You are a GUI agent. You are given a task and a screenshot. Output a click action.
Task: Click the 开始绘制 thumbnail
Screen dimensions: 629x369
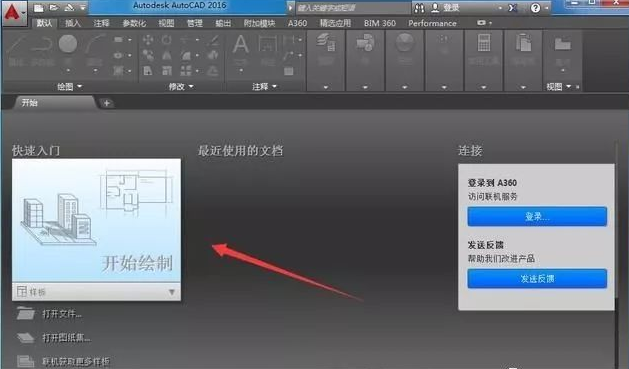96,220
